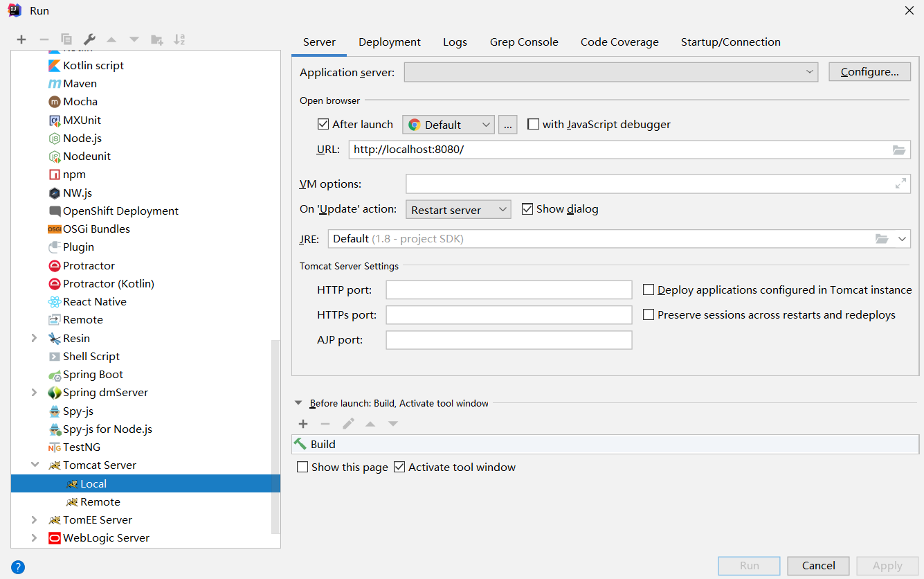This screenshot has height=579, width=924.
Task: Sort configurations alphabetically icon
Action: [x=179, y=39]
